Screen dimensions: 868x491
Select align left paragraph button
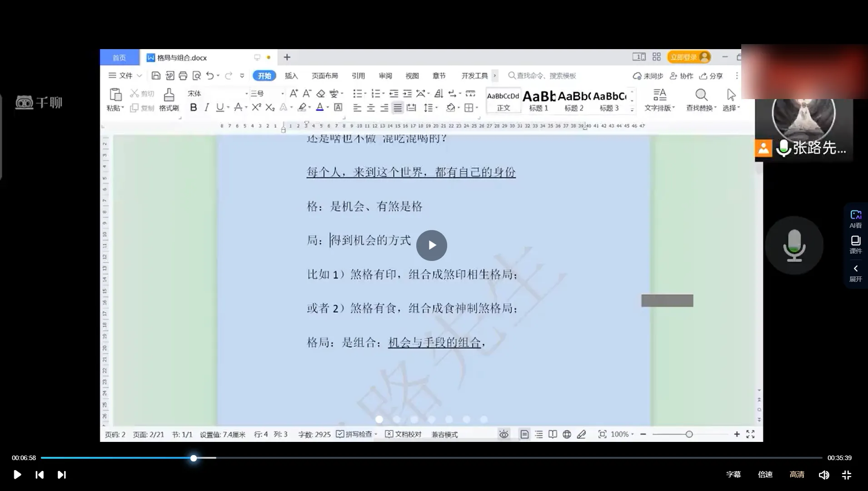(357, 108)
